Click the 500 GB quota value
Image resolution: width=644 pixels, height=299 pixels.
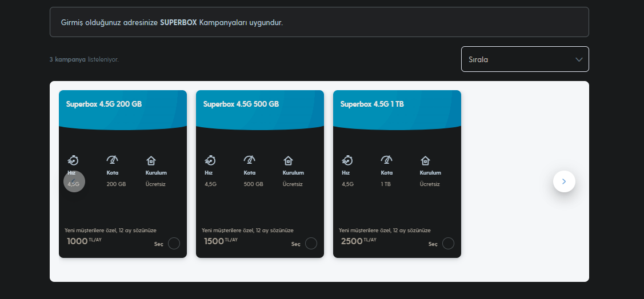pos(253,184)
